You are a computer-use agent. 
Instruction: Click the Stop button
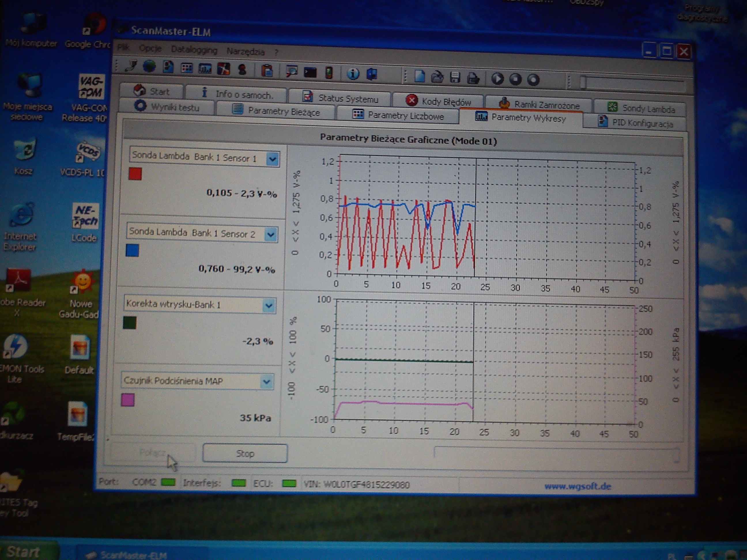(x=245, y=453)
